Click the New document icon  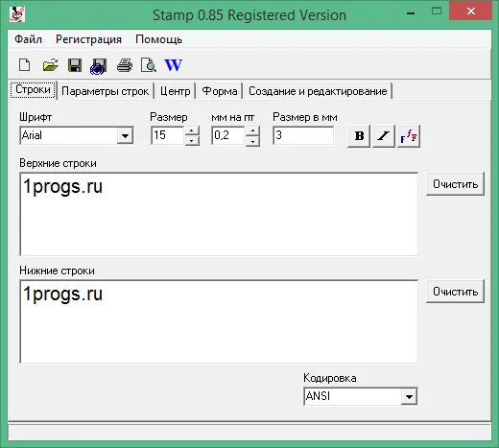tap(25, 65)
